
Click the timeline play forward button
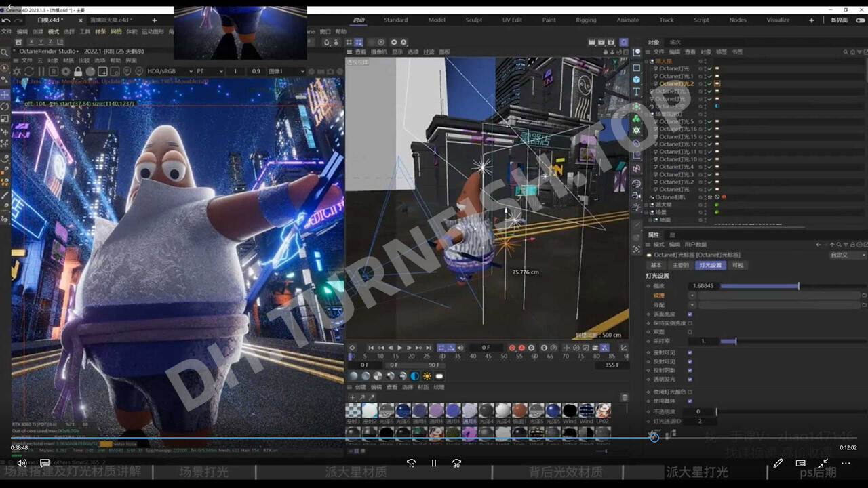[x=399, y=348]
